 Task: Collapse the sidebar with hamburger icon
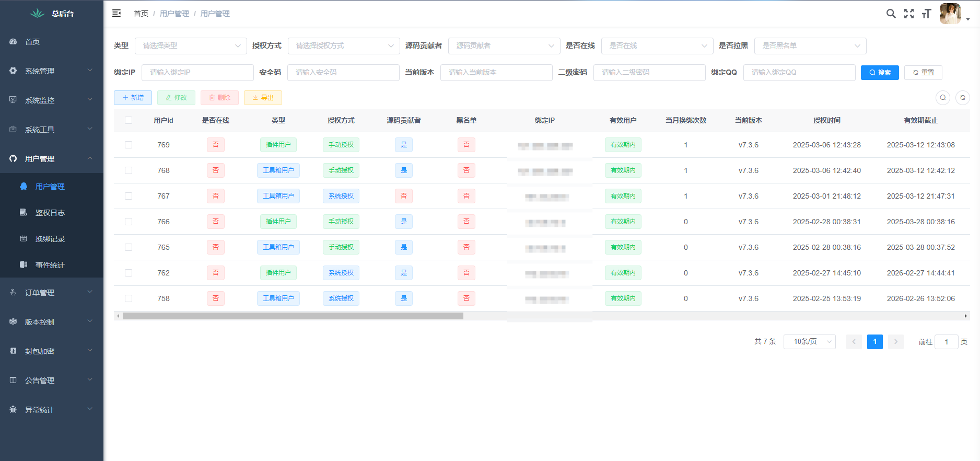[x=116, y=13]
